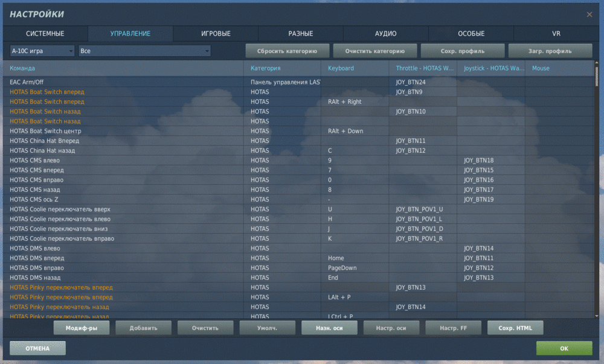This screenshot has height=364, width=604.
Task: Click the JOY_BTN18 joystick binding cell
Action: click(x=490, y=161)
